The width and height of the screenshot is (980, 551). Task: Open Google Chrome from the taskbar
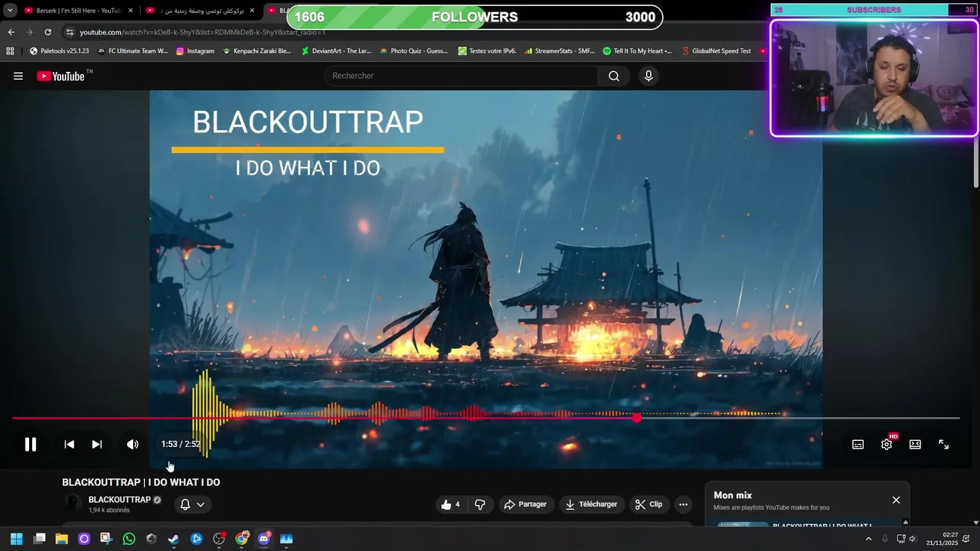point(241,539)
